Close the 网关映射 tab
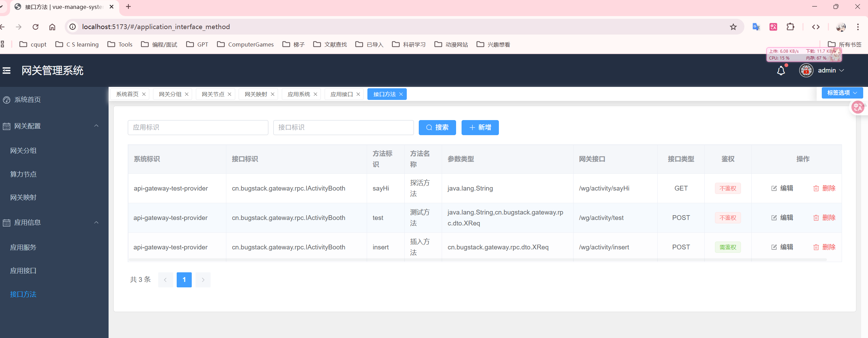868x338 pixels. (273, 94)
